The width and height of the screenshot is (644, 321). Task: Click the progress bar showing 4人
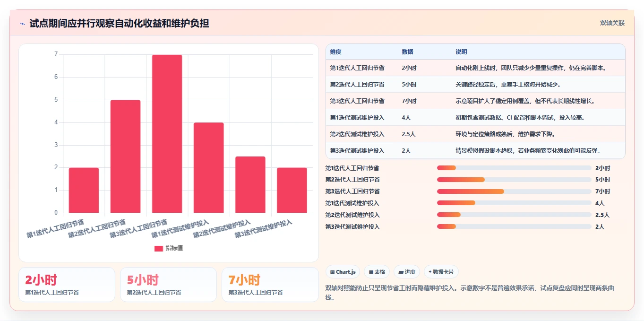(514, 203)
